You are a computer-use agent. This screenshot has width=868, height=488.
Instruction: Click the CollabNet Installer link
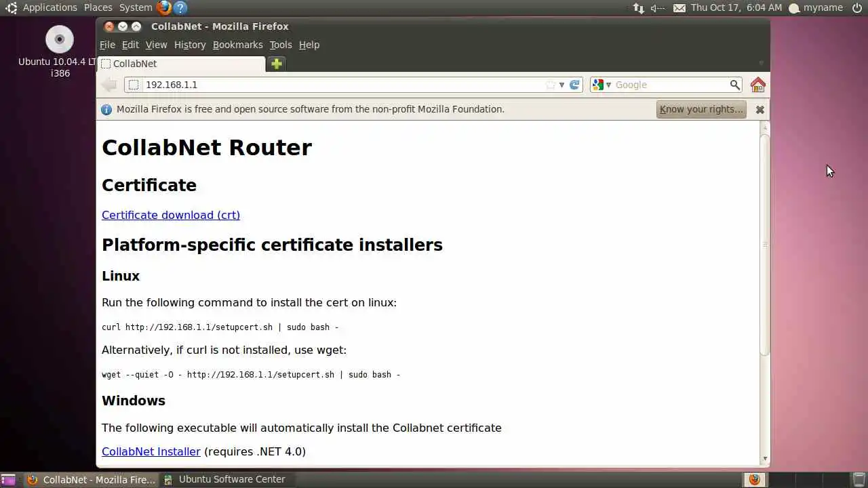tap(151, 451)
